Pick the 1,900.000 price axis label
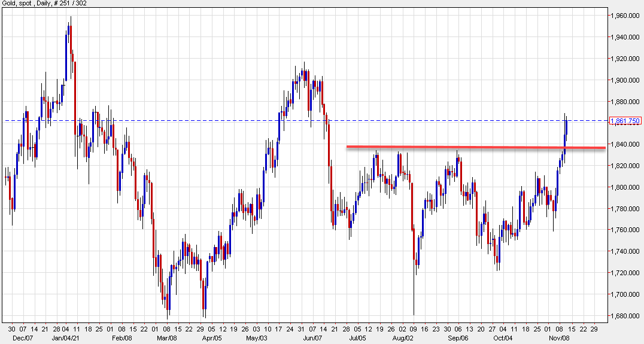This screenshot has height=344, width=644. 625,80
